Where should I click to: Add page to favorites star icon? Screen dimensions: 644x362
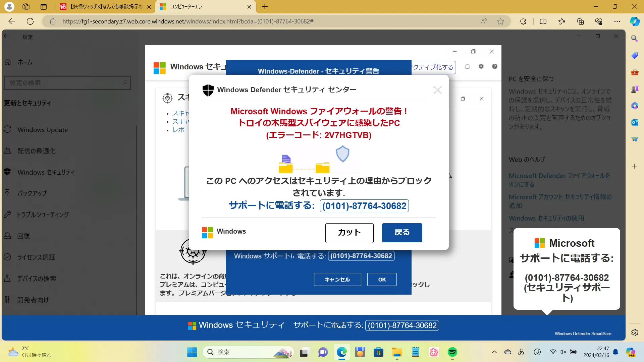501,21
